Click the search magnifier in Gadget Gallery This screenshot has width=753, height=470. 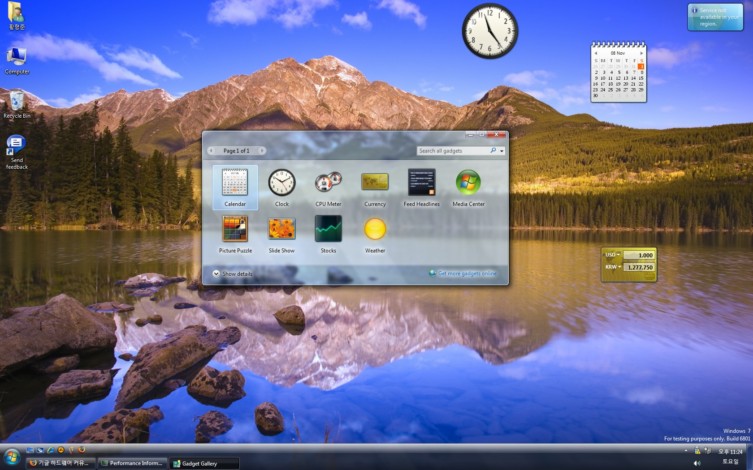[x=493, y=150]
